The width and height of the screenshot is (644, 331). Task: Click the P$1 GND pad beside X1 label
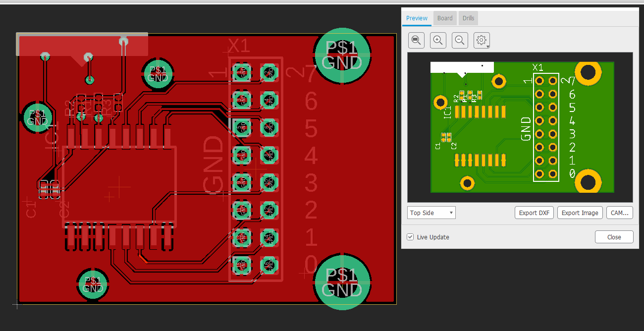coord(158,74)
